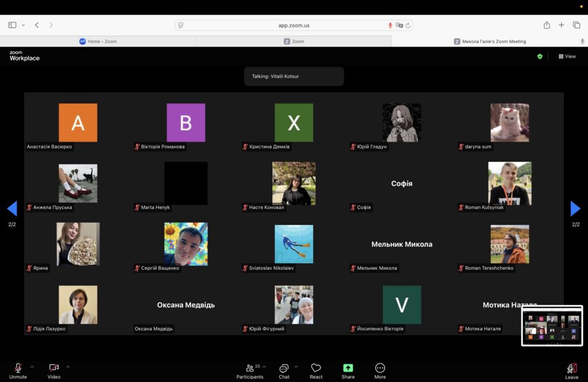Screen dimensions: 588x382
Task: Turn on the Video camera
Action: pyautogui.click(x=54, y=370)
